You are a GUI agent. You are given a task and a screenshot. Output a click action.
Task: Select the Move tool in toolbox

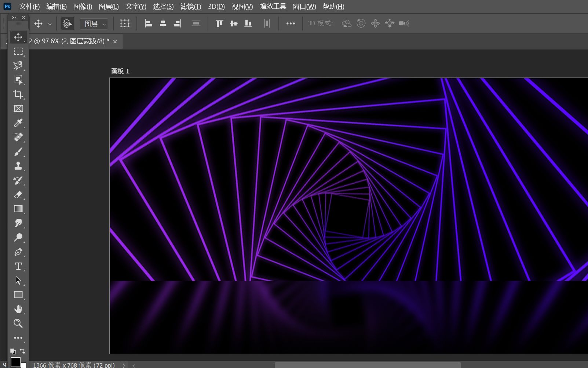tap(18, 37)
